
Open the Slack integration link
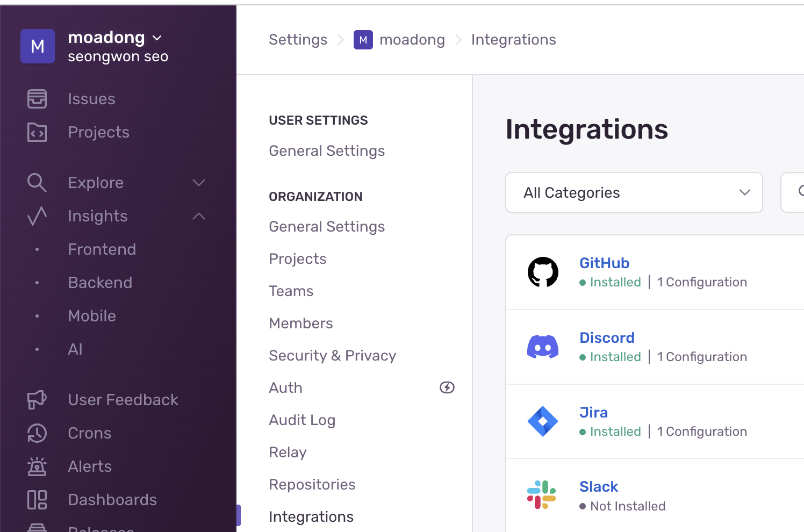[599, 487]
